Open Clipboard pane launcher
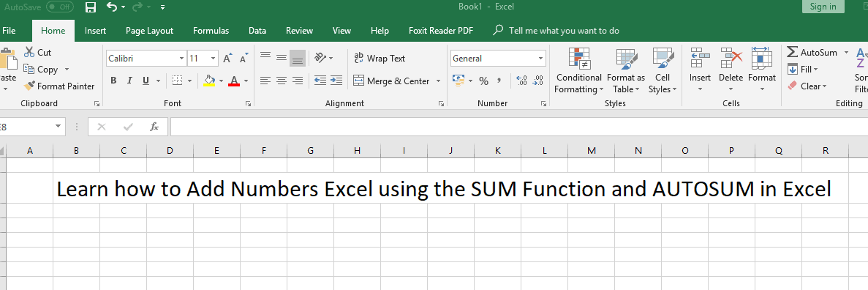This screenshot has width=868, height=290. coord(97,104)
